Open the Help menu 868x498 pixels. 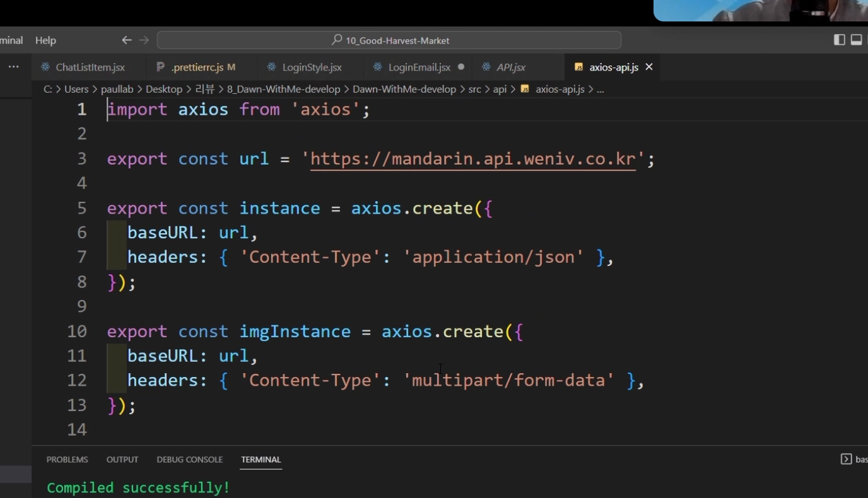[45, 40]
